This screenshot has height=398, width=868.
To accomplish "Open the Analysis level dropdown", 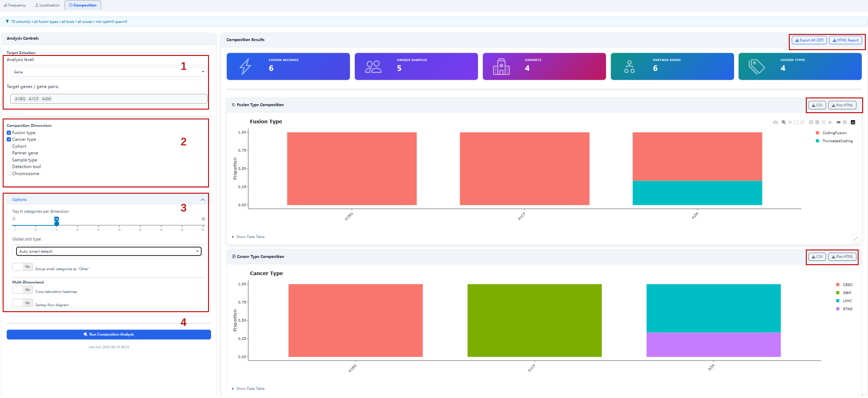I will (108, 72).
